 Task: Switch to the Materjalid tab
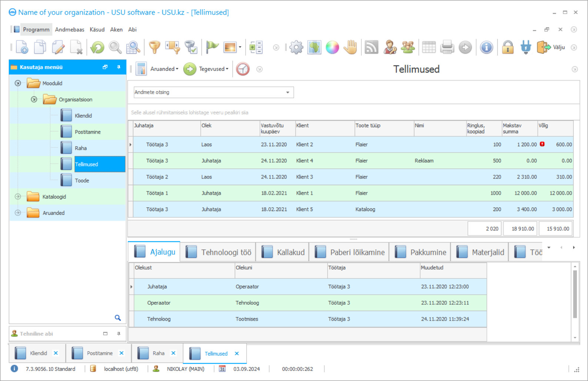480,252
